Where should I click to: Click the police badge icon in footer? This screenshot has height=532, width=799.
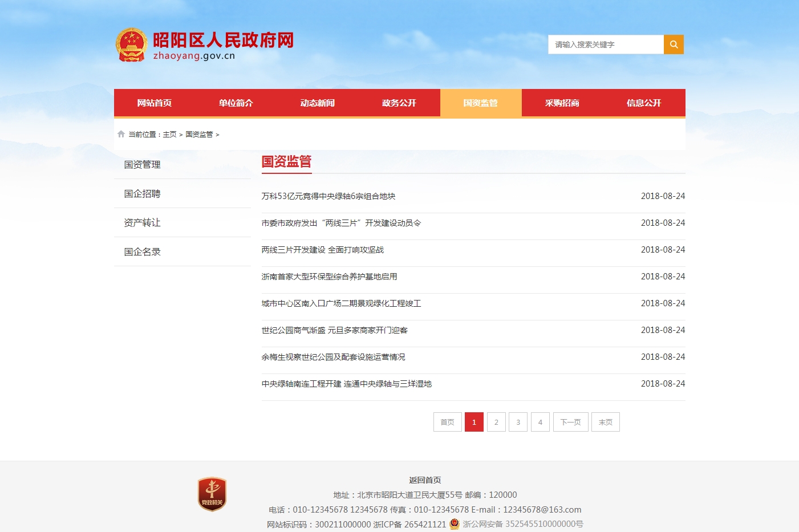(x=454, y=524)
